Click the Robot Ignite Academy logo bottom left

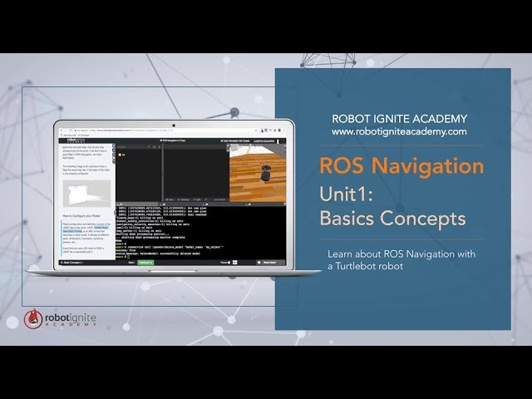point(60,318)
